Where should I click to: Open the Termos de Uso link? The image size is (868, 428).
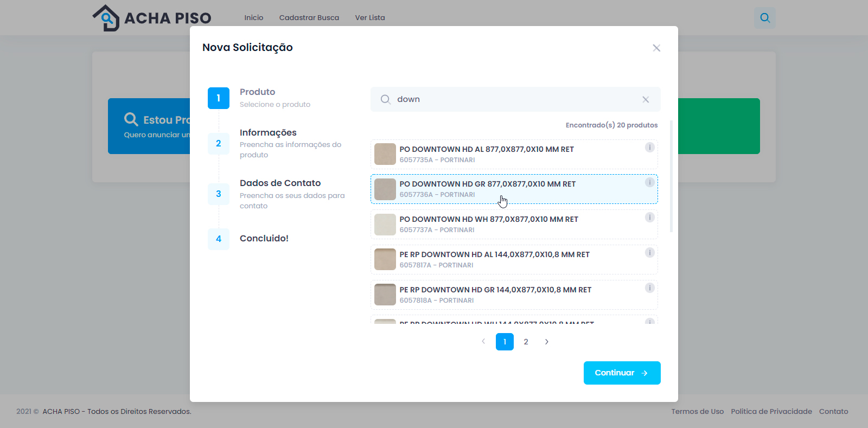pyautogui.click(x=698, y=412)
